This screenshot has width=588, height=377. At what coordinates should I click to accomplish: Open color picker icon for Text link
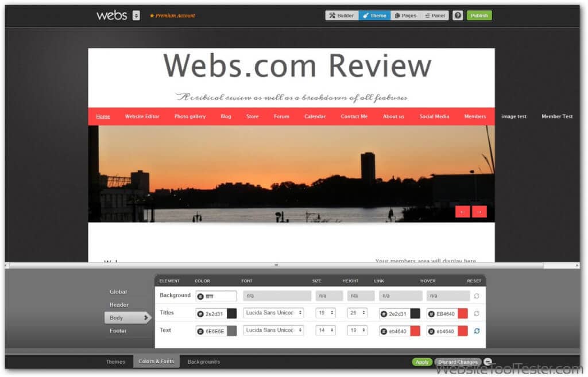(x=384, y=331)
